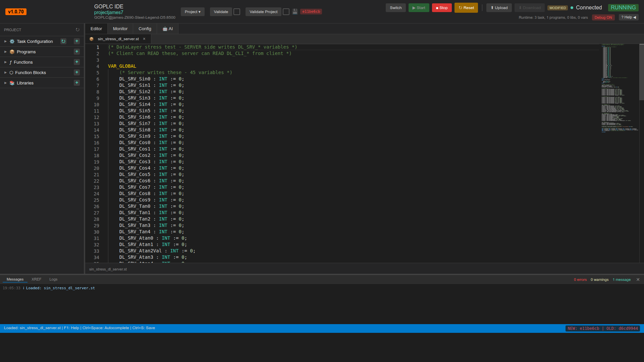Click the code minimap preview
Image resolution: width=644 pixels, height=362 pixels.
(x=619, y=88)
